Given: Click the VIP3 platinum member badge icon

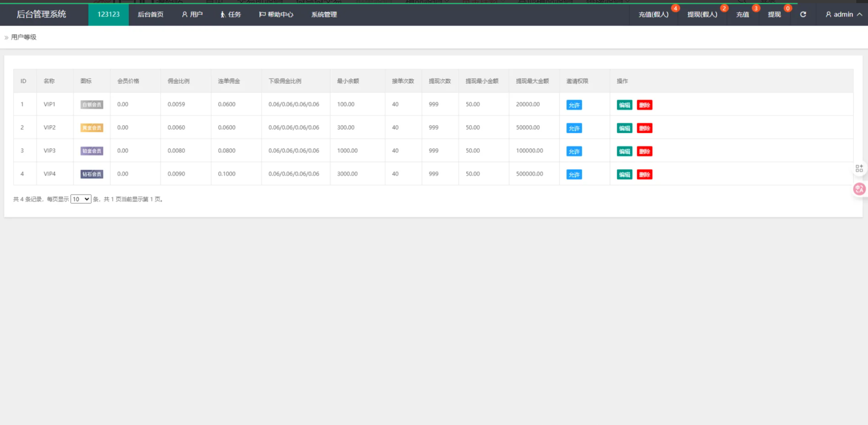Looking at the screenshot, I should 92,151.
